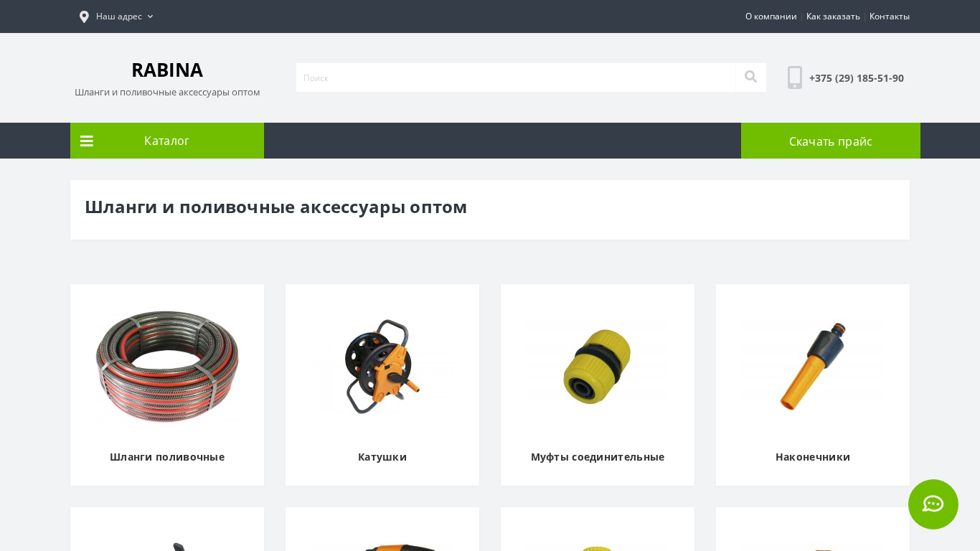Focus the Поиск search field
This screenshot has height=551, width=980.
pyautogui.click(x=516, y=77)
